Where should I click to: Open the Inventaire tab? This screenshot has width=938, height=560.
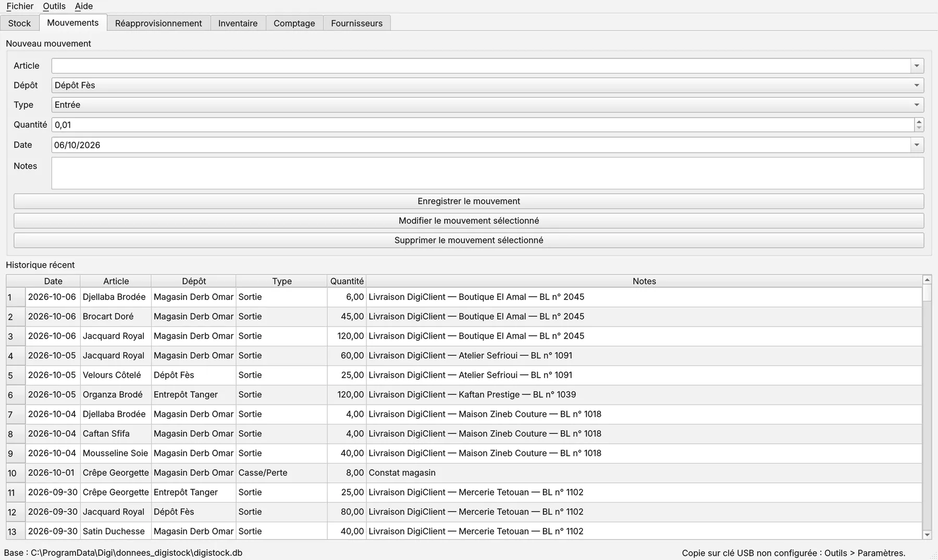[238, 23]
